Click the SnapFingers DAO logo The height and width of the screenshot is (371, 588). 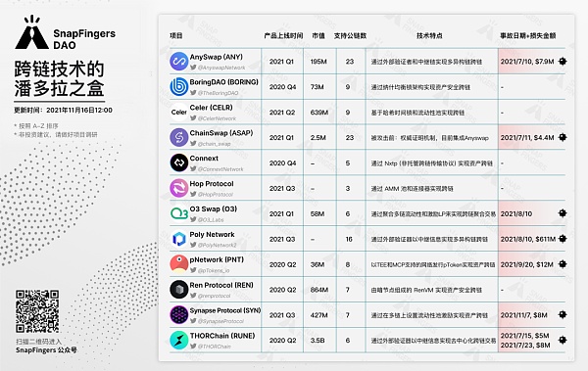(x=66, y=33)
